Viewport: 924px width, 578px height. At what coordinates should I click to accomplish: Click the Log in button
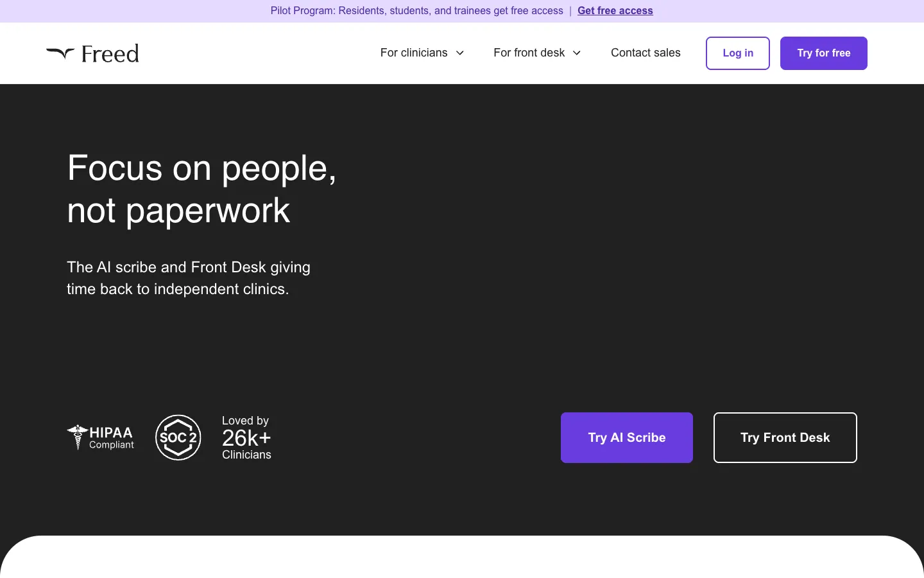[738, 53]
